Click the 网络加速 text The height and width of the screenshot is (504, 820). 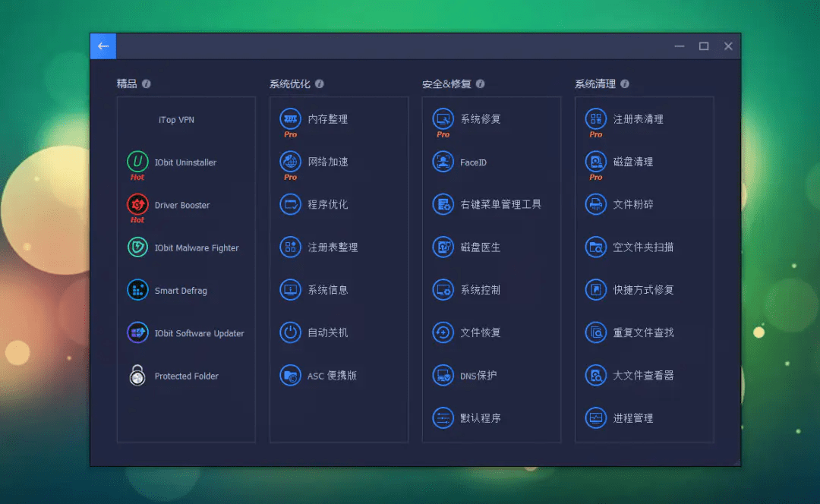click(x=327, y=162)
